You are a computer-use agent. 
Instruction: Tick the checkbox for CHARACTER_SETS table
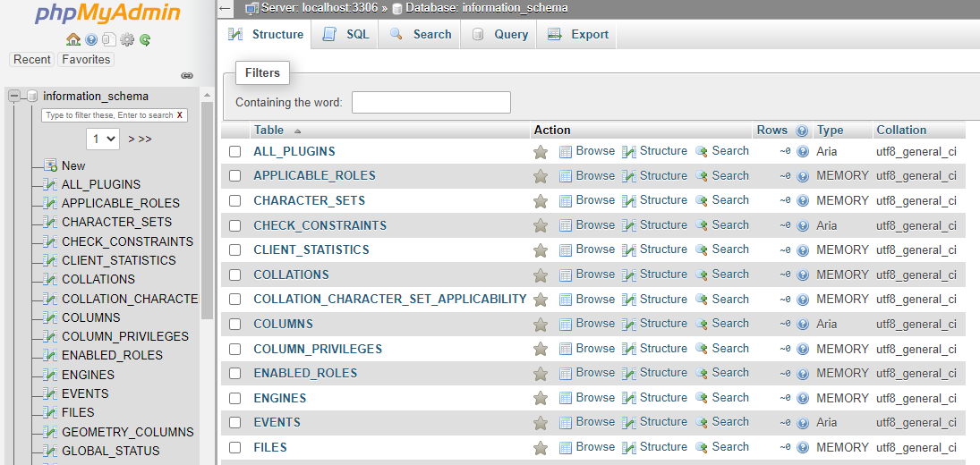(235, 201)
